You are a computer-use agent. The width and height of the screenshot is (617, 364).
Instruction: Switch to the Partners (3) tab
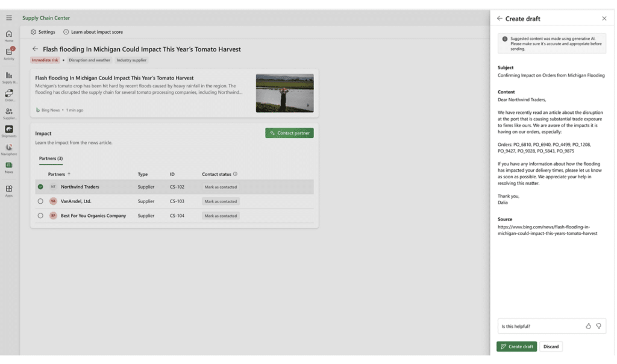(x=51, y=158)
